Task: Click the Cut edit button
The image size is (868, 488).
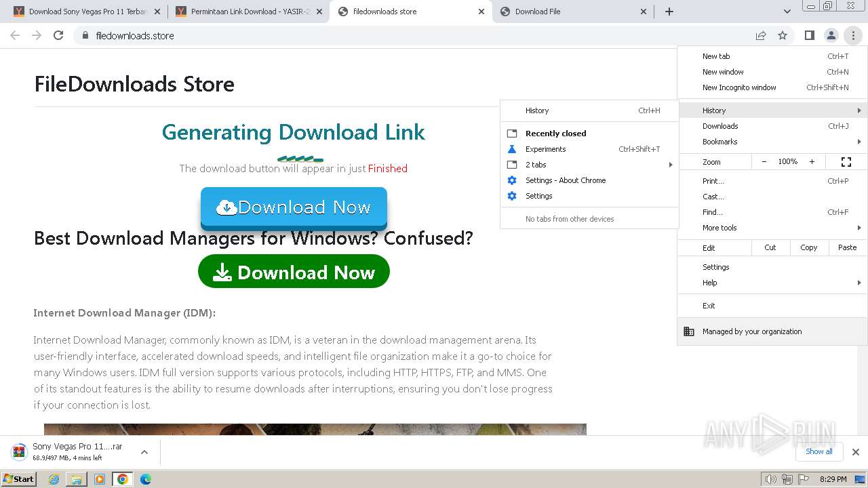Action: tap(770, 247)
